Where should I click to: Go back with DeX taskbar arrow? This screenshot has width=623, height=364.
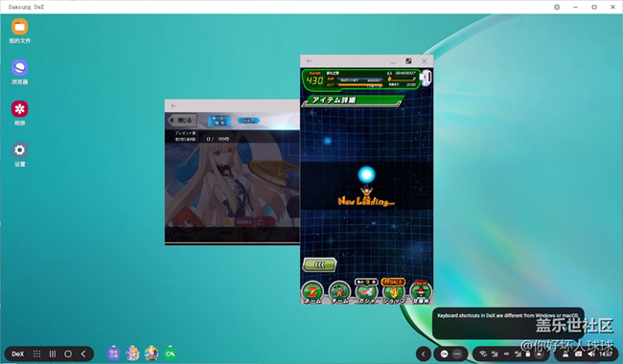pyautogui.click(x=83, y=353)
